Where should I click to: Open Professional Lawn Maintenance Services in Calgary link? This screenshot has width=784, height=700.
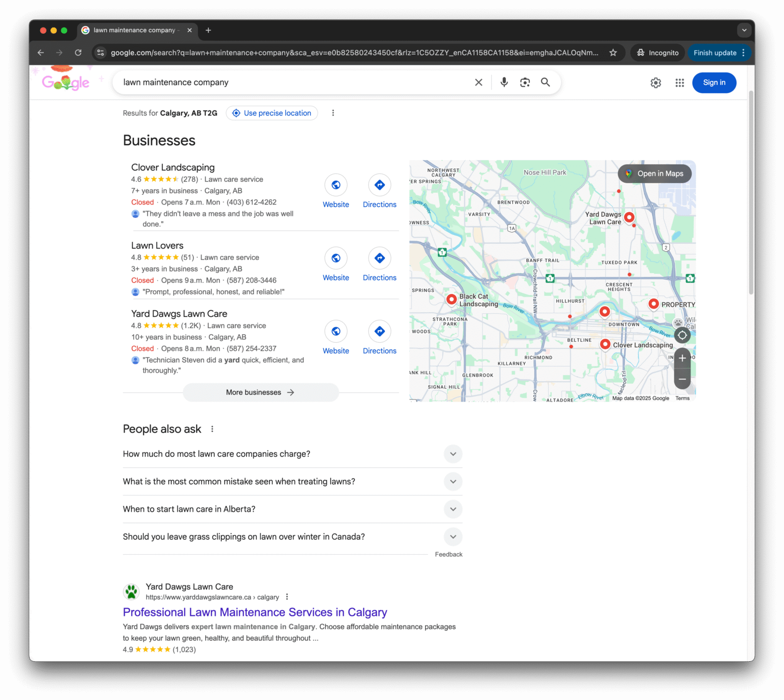point(255,612)
